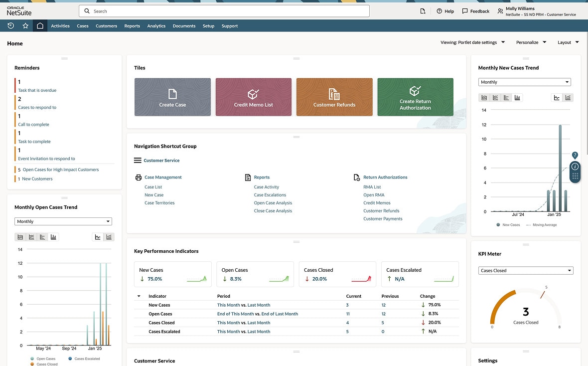Image resolution: width=588 pixels, height=366 pixels.
Task: Open the Create Case tile
Action: click(x=172, y=97)
